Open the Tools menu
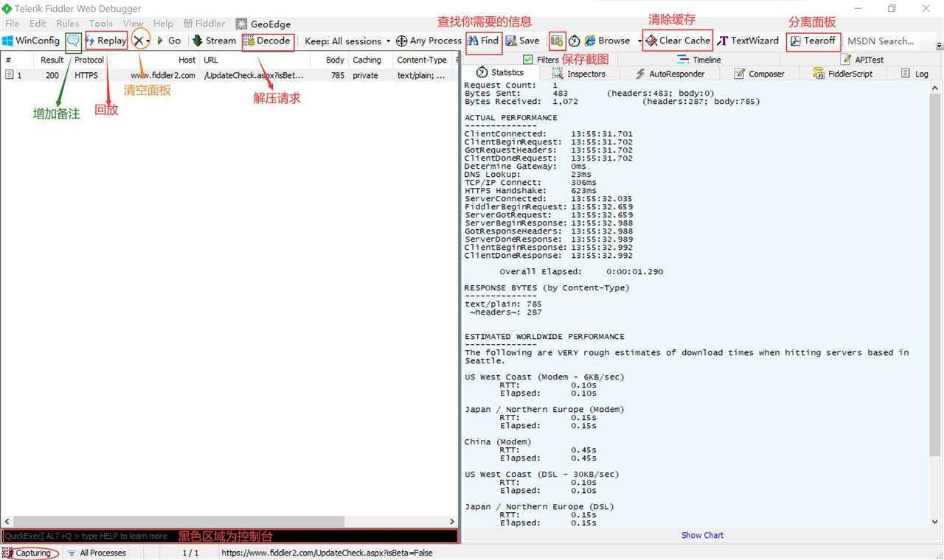The width and height of the screenshot is (944, 560). pyautogui.click(x=101, y=24)
